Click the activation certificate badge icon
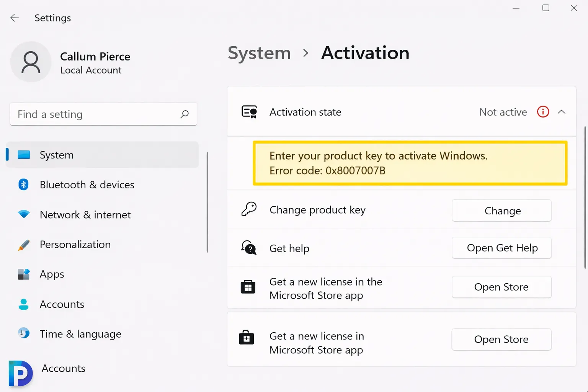 249,112
